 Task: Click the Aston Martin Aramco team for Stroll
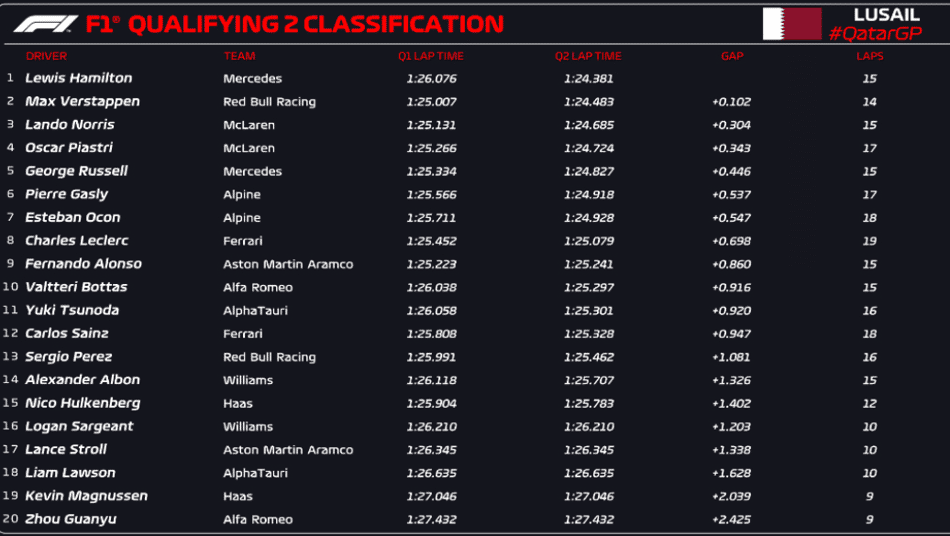288,450
